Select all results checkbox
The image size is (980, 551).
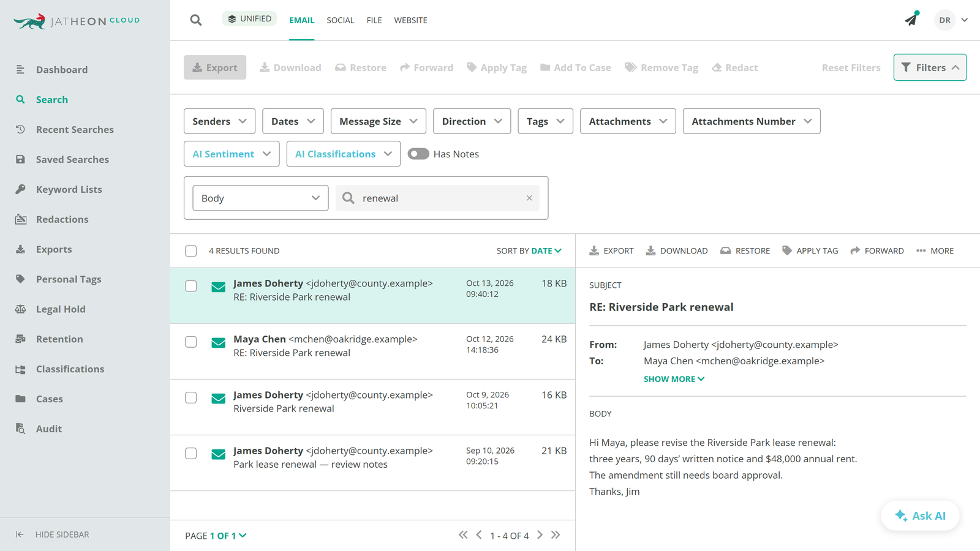click(191, 251)
